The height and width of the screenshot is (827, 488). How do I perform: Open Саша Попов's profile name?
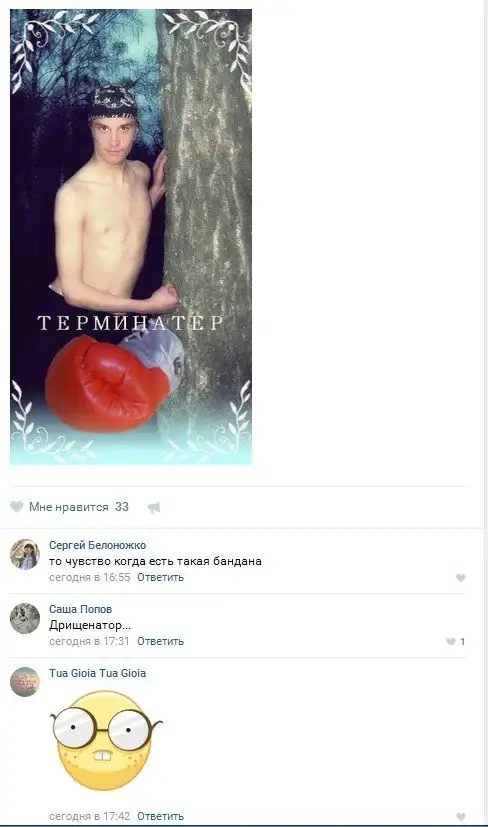80,609
